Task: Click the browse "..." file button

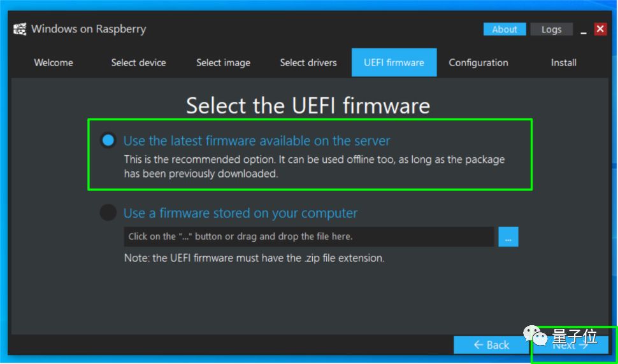Action: coord(508,237)
